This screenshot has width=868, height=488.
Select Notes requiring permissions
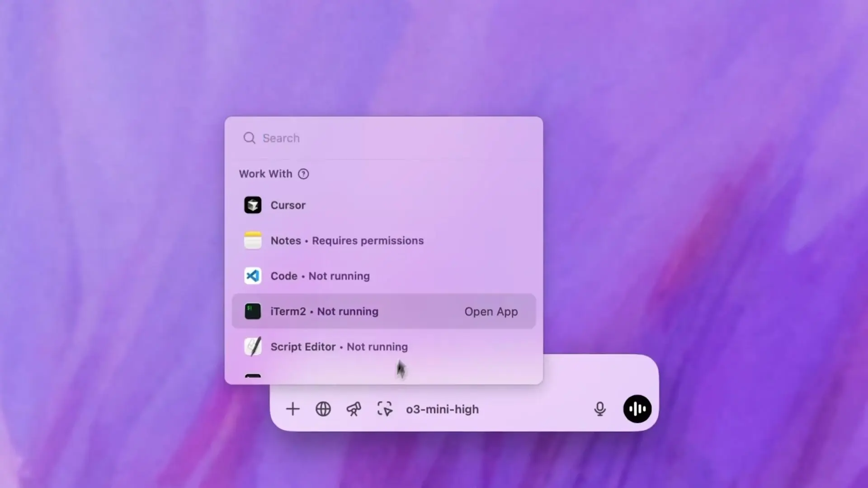384,240
